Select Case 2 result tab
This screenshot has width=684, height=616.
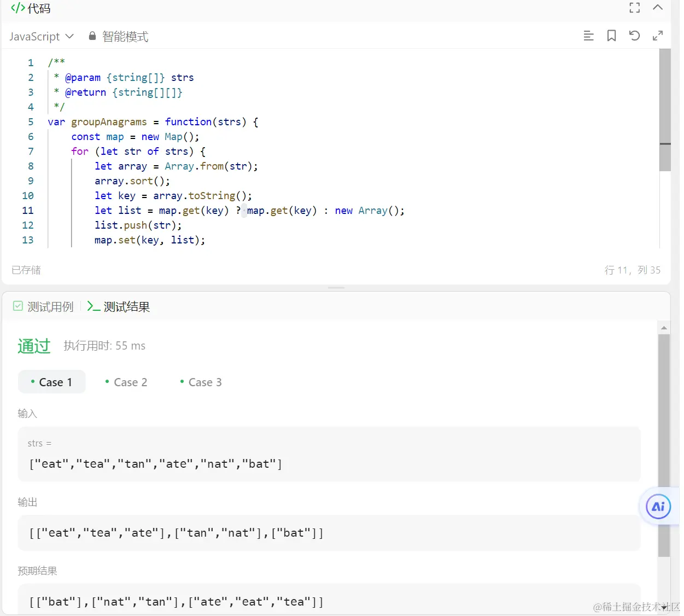click(x=126, y=382)
